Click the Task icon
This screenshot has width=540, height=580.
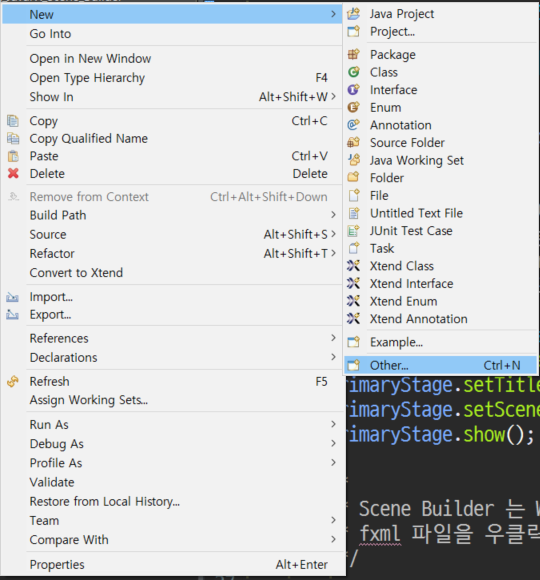pos(354,248)
